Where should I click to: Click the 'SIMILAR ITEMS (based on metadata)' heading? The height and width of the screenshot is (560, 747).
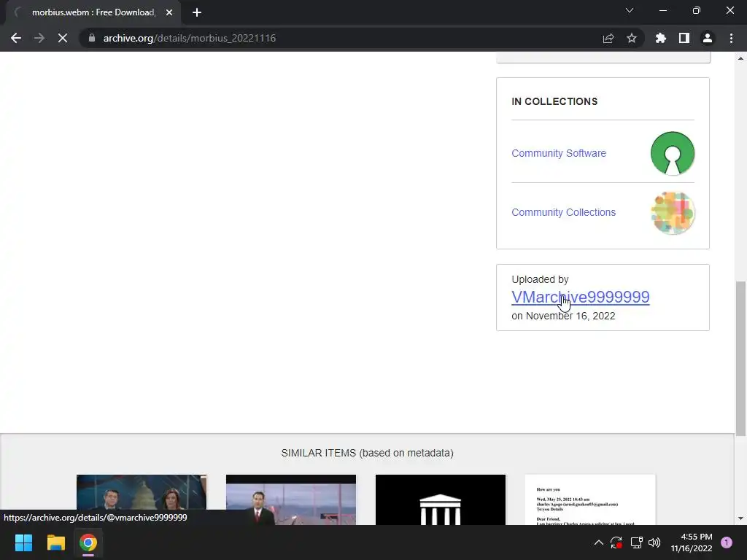point(368,453)
